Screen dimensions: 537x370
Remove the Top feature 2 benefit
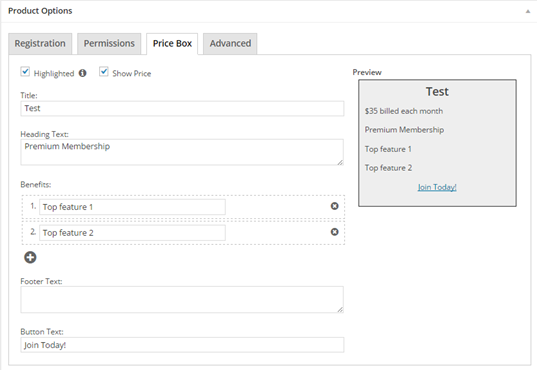(335, 232)
